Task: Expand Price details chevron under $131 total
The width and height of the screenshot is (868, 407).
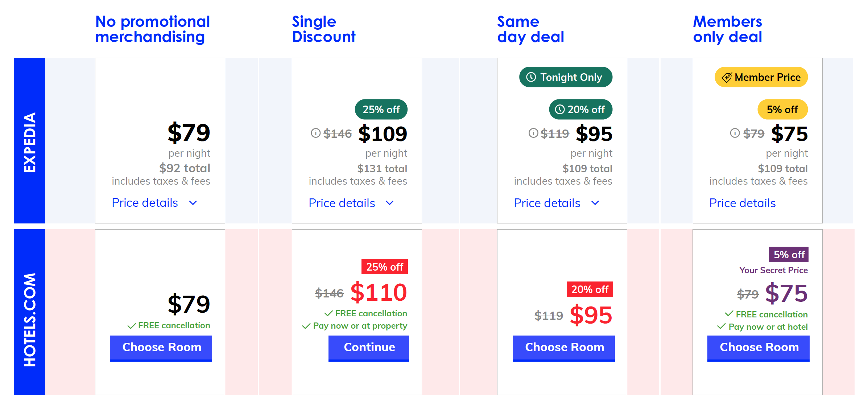Action: pyautogui.click(x=390, y=203)
